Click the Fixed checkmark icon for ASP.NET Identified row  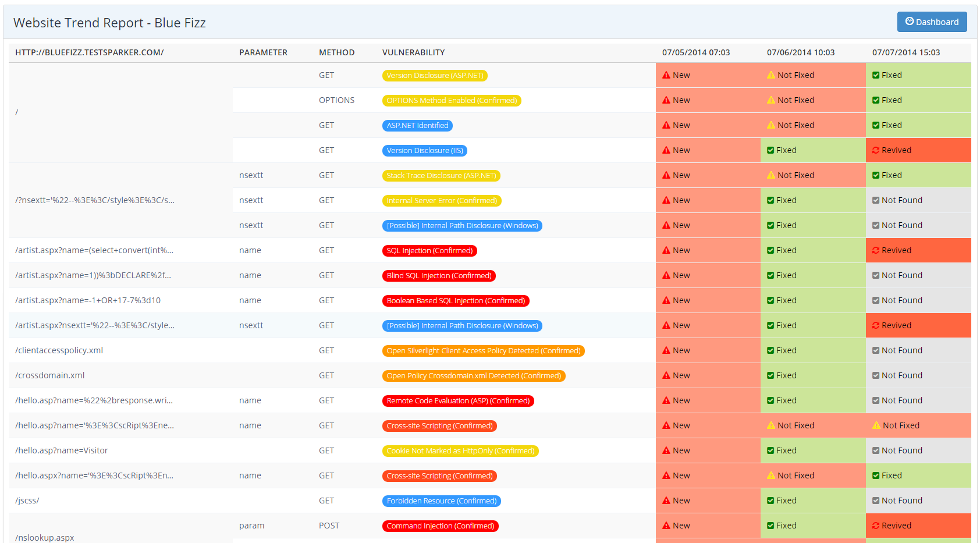point(876,125)
